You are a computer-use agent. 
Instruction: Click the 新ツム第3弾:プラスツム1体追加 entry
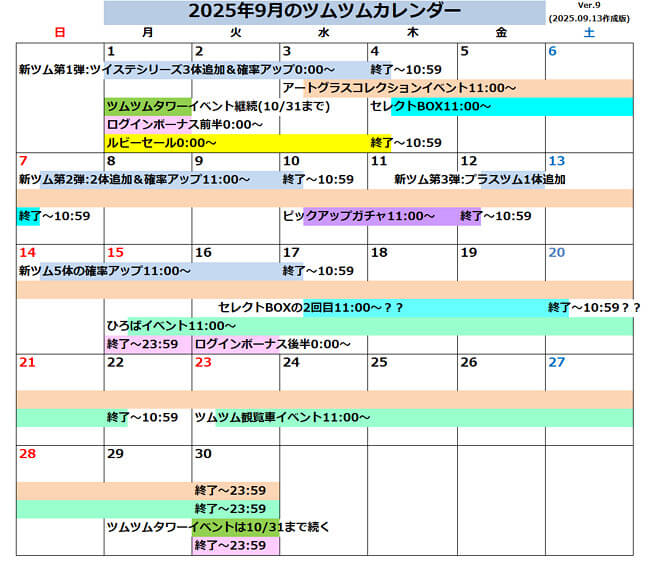pos(480,180)
